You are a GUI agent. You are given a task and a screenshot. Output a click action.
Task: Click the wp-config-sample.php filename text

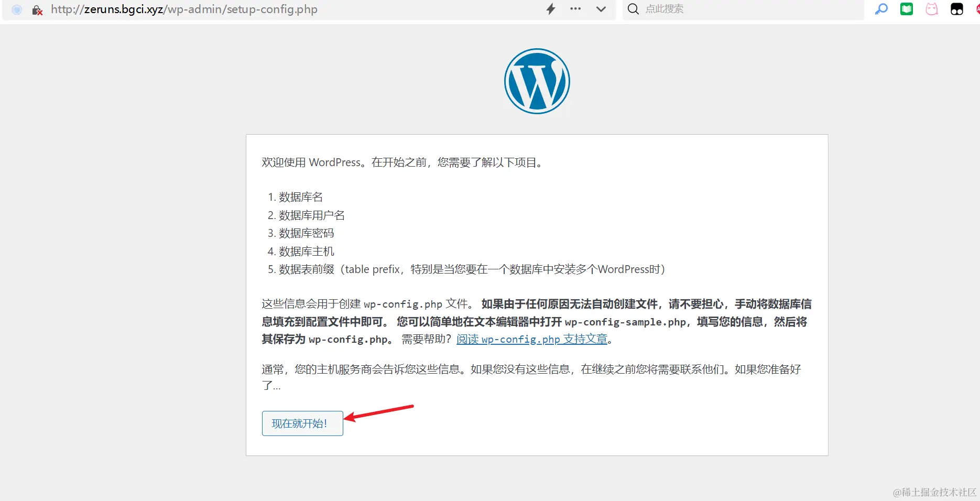click(x=625, y=322)
